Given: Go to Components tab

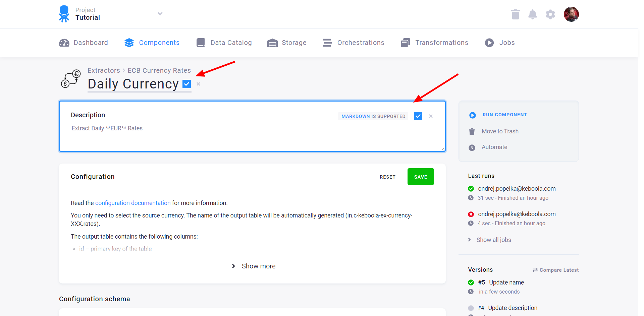Looking at the screenshot, I should (152, 43).
